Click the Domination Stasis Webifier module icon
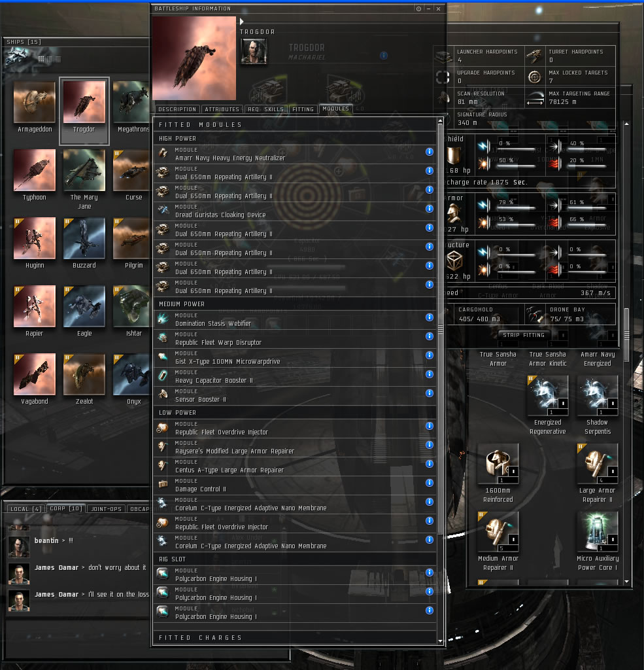This screenshot has height=670, width=644. [x=163, y=319]
